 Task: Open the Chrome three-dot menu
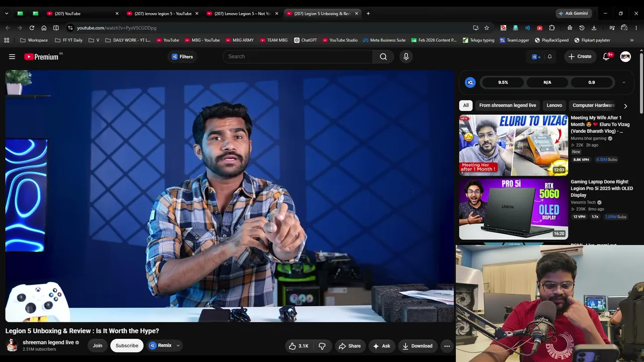636,28
